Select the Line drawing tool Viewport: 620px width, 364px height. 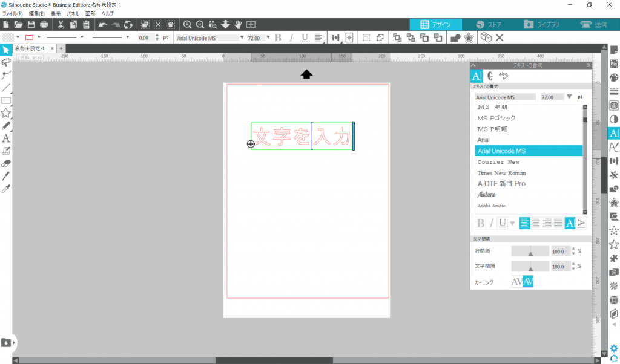click(x=6, y=88)
